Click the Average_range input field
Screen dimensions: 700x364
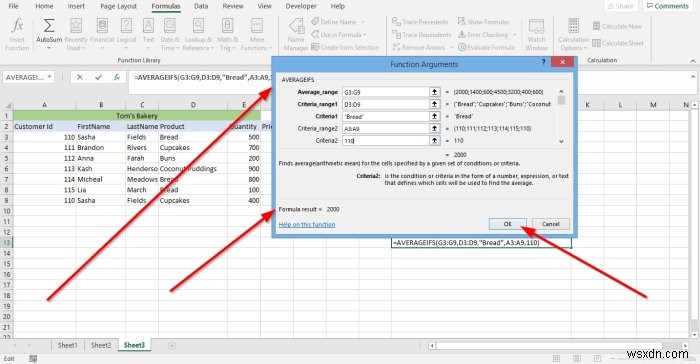[x=385, y=92]
